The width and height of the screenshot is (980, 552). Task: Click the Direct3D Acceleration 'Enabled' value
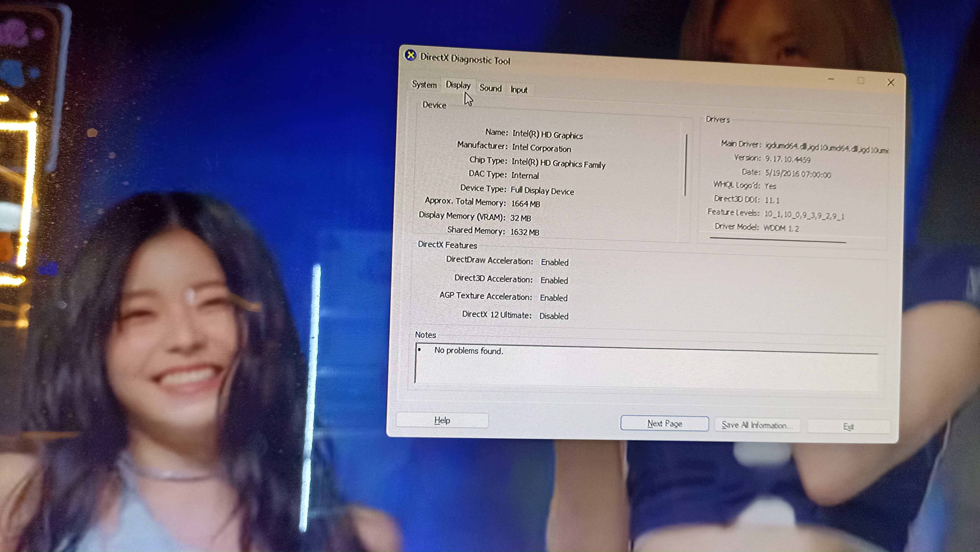554,280
